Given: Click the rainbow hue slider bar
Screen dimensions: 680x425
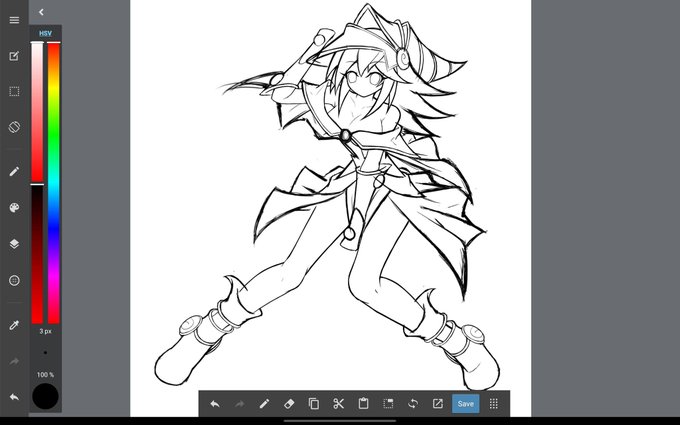Looking at the screenshot, I should (54, 183).
